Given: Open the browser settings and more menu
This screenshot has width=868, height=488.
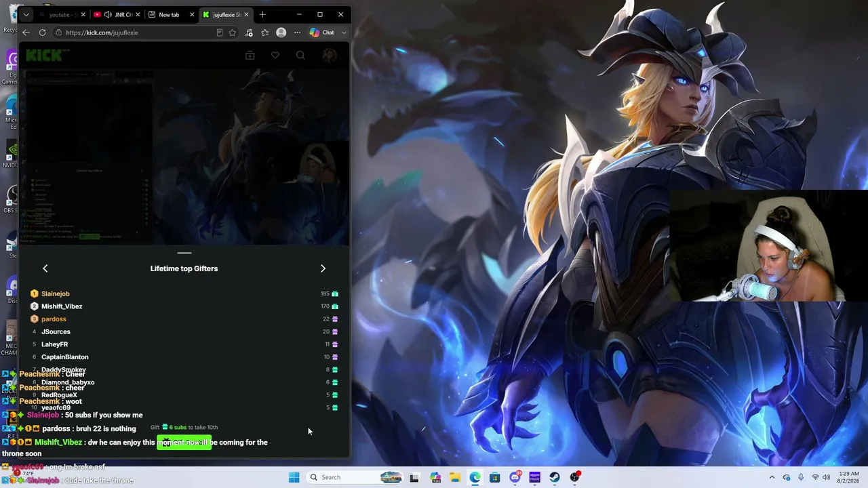Looking at the screenshot, I should click(297, 33).
